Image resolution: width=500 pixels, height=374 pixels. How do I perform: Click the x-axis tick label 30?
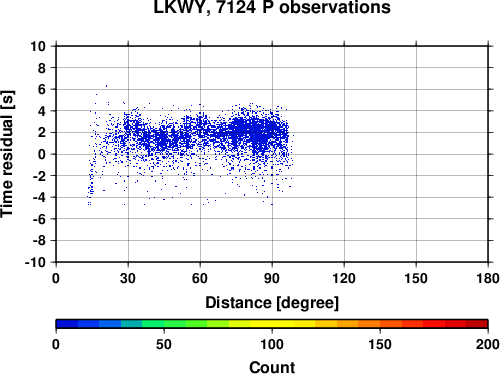tap(128, 278)
